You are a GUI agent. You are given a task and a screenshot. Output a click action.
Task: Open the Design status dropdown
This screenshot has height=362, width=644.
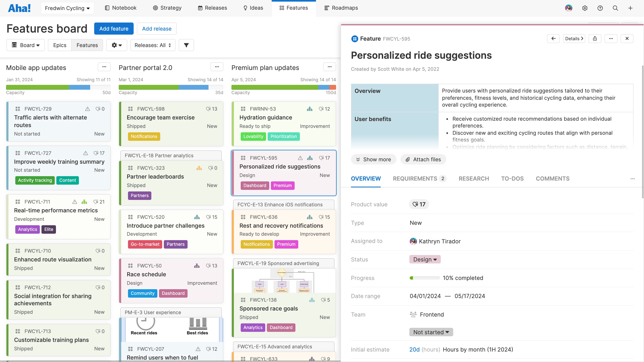click(425, 259)
